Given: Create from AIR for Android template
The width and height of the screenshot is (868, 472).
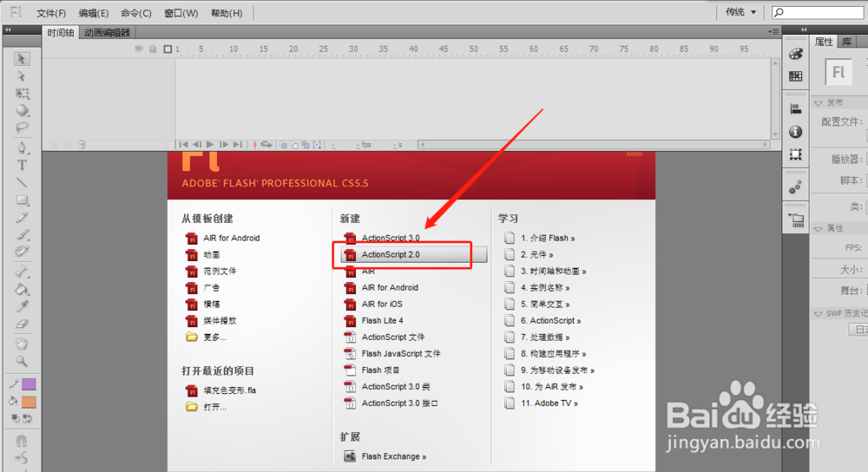Looking at the screenshot, I should click(232, 238).
